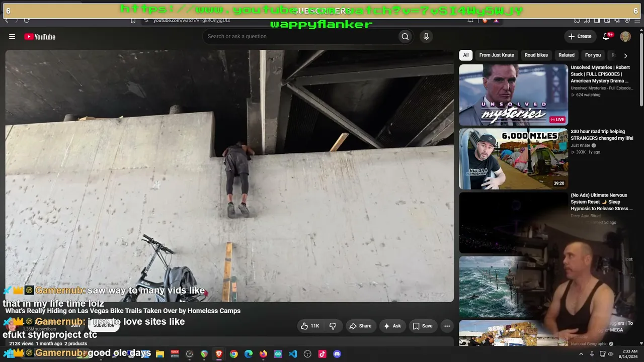Save the video to a playlist

423,326
